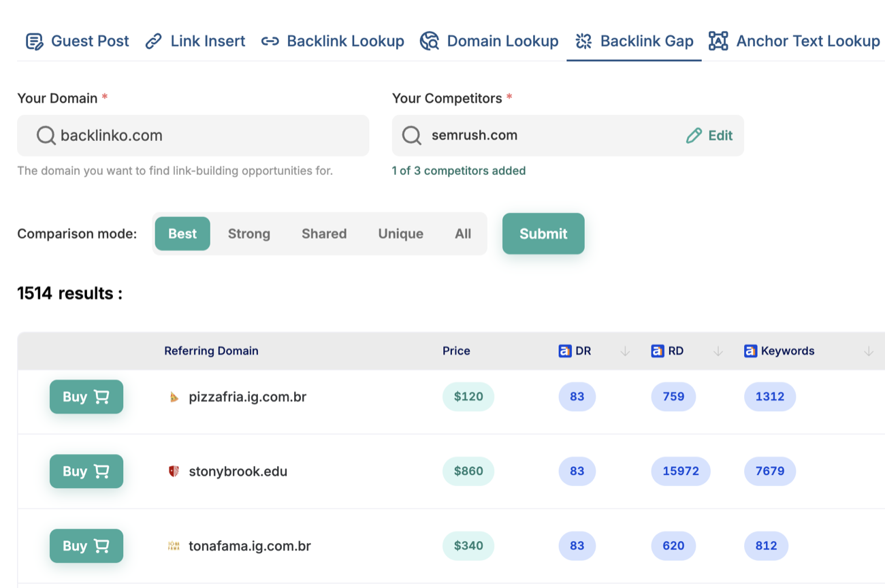Sort by DR using the arrow
Viewport: 885px width, 588px height.
coord(625,351)
